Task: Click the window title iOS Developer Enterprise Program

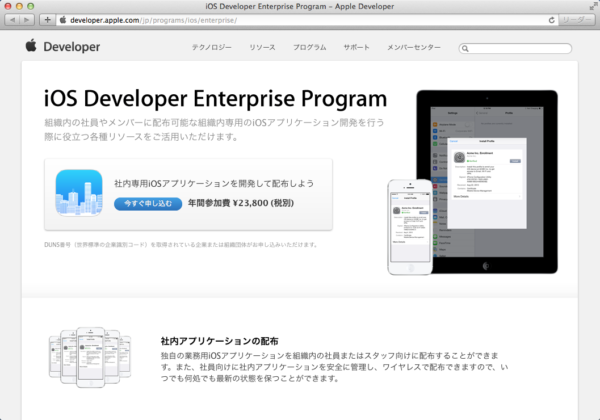Action: coord(300,6)
